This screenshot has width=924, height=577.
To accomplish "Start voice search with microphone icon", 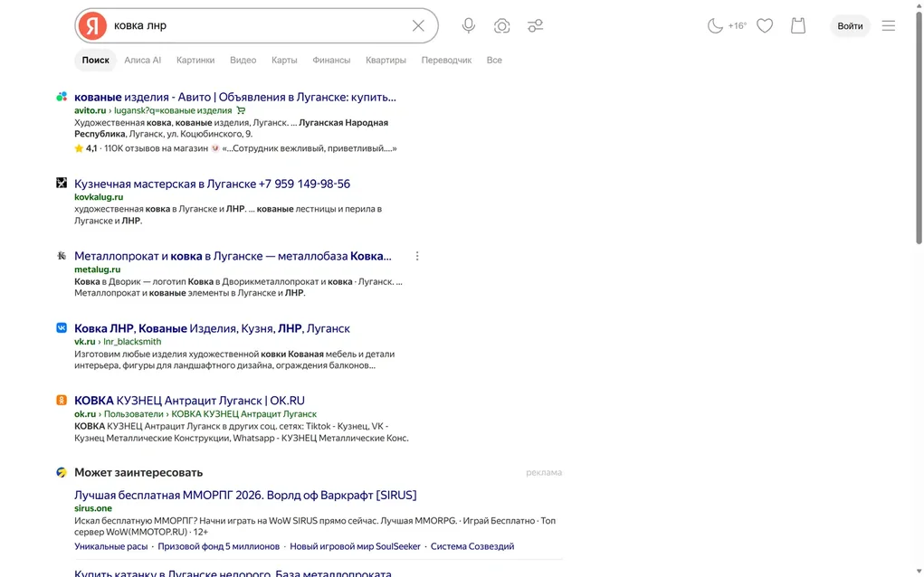I will click(x=469, y=25).
